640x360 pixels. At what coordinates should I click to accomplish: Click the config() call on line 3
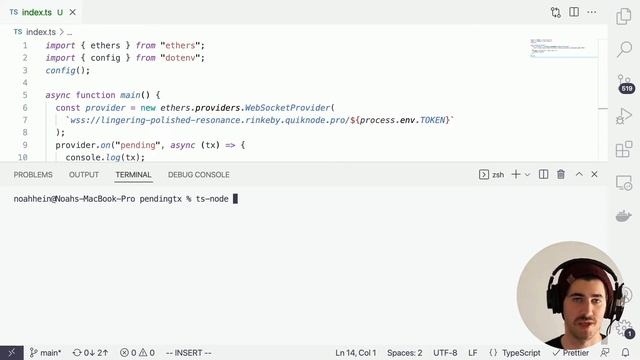tap(67, 70)
